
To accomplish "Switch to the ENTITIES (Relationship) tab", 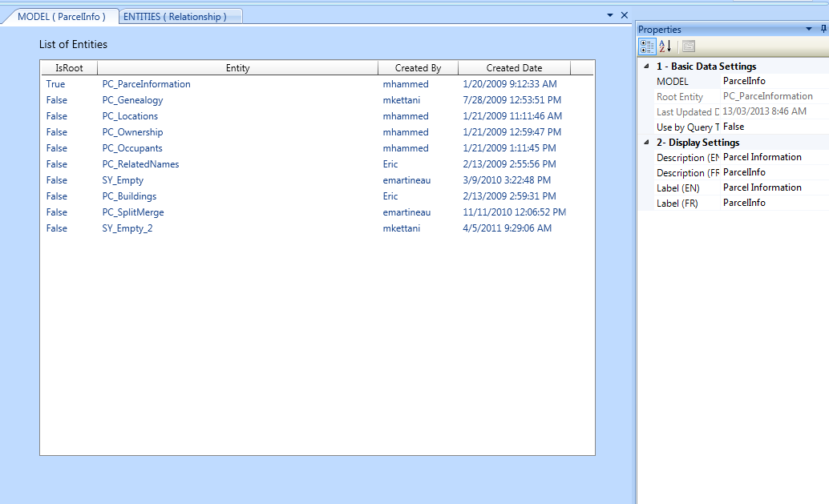I will pyautogui.click(x=175, y=17).
